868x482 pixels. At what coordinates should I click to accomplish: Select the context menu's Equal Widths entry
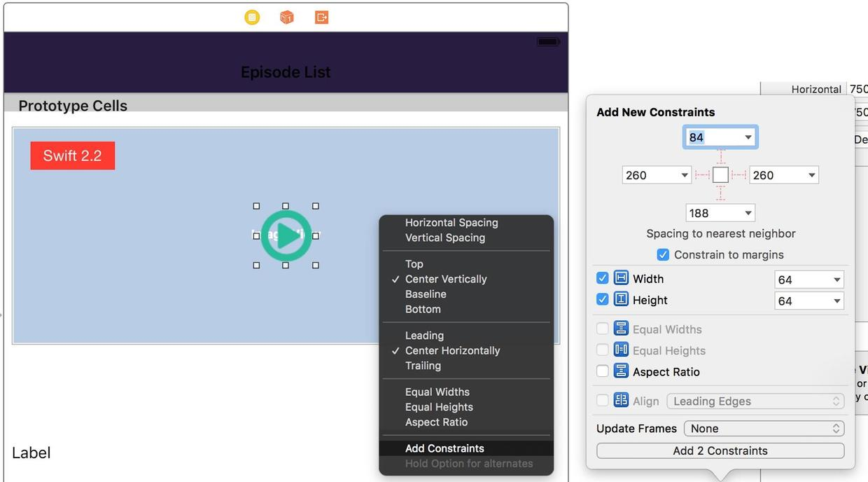(x=437, y=392)
